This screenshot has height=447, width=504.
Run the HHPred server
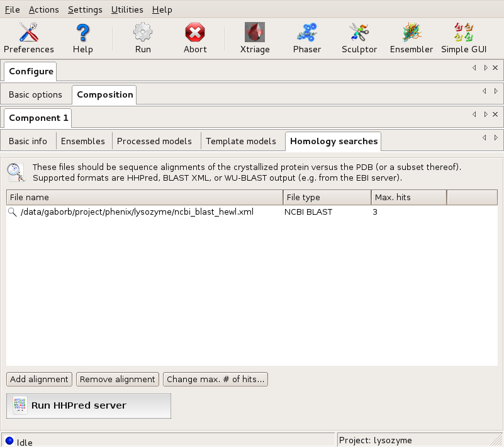[89, 405]
